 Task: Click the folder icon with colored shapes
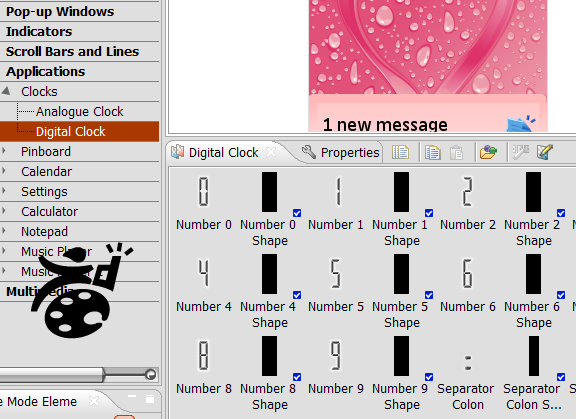(488, 152)
